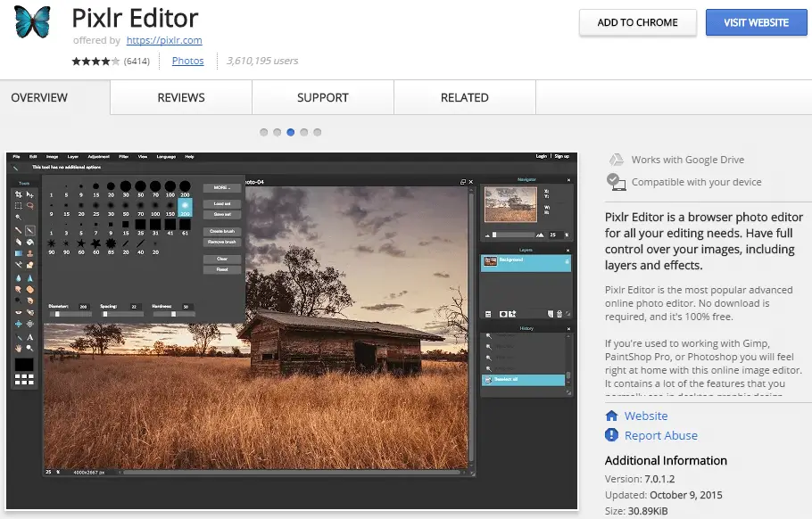This screenshot has height=519, width=812.
Task: Click the Add to Chrome button
Action: (637, 22)
